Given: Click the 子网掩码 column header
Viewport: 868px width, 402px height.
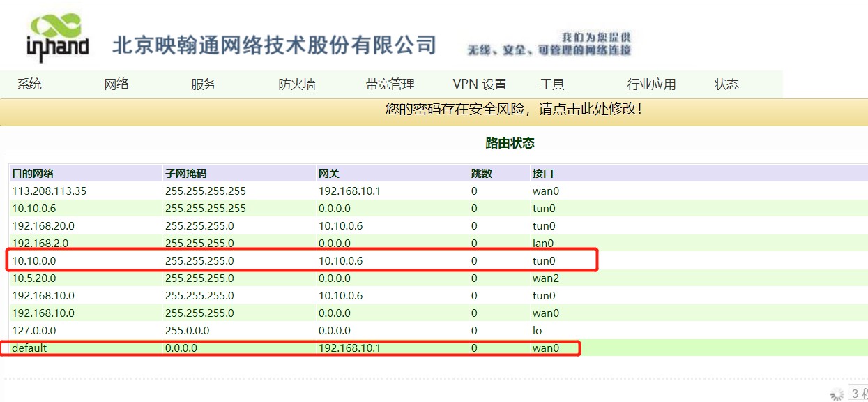Looking at the screenshot, I should (x=186, y=173).
